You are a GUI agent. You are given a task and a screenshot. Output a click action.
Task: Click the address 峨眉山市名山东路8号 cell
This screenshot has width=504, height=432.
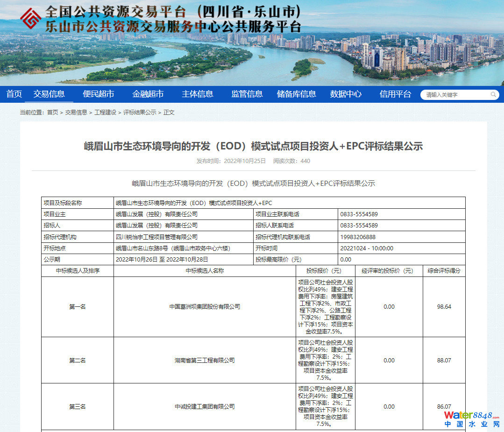point(184,248)
